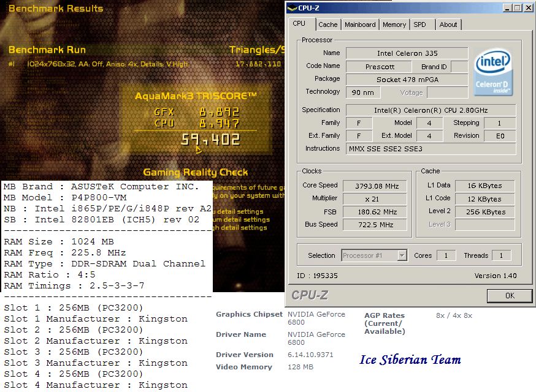
Task: Click the Stepping value 1
Action: tap(500, 123)
